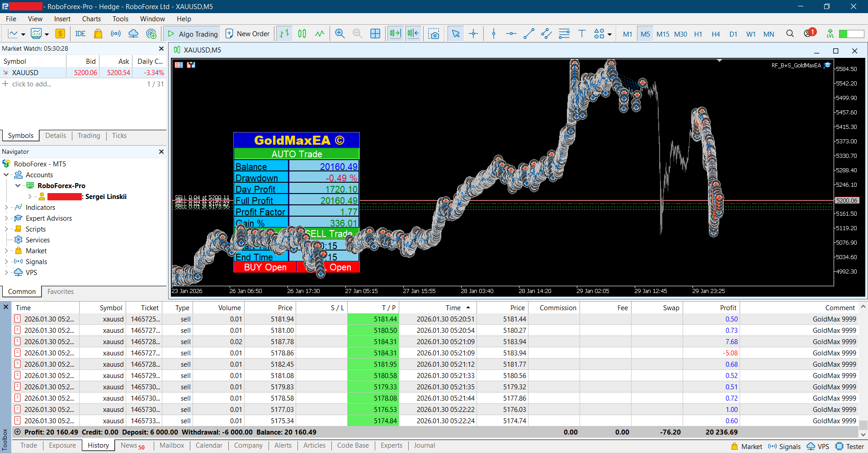
Task: Open the search magnifier icon
Action: pos(790,33)
